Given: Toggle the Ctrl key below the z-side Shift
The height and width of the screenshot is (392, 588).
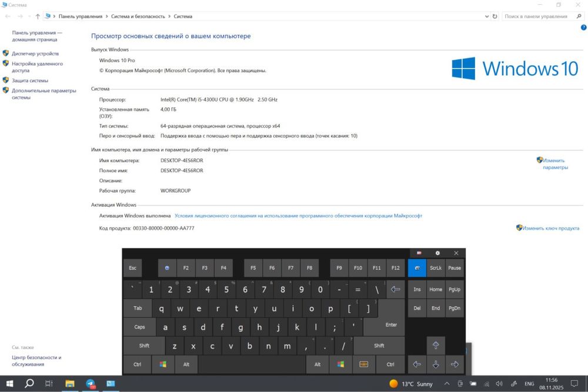Looking at the screenshot, I should click(137, 364).
